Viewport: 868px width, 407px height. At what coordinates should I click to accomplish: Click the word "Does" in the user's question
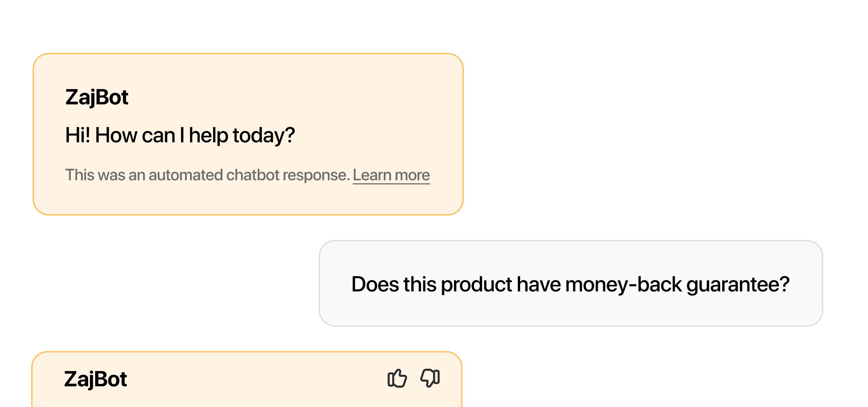pos(375,284)
